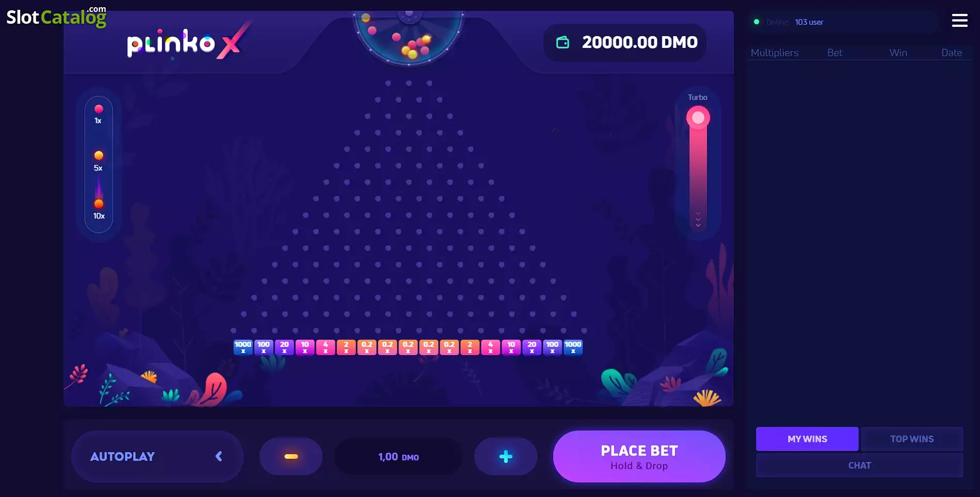Click the Turbo speed slider knob
This screenshot has height=497, width=980.
point(698,118)
